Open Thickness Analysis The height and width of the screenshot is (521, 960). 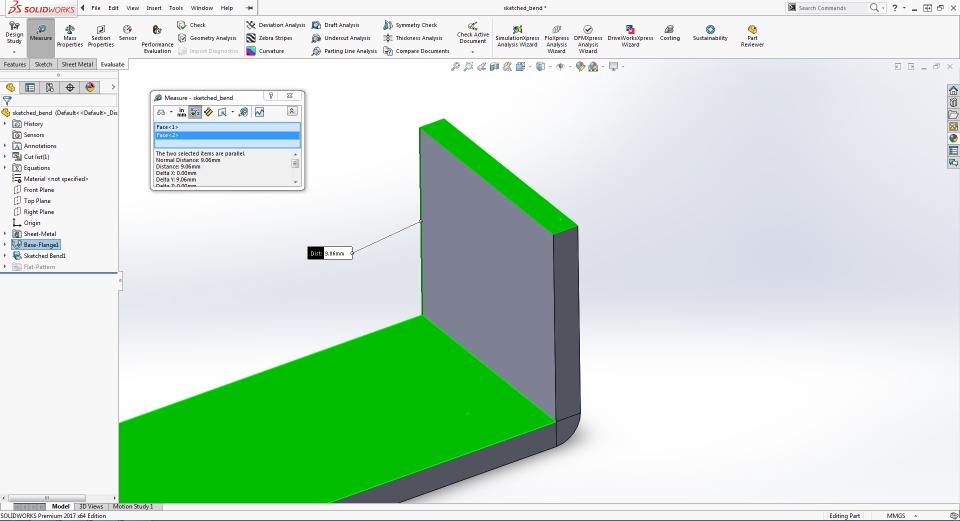[x=413, y=38]
